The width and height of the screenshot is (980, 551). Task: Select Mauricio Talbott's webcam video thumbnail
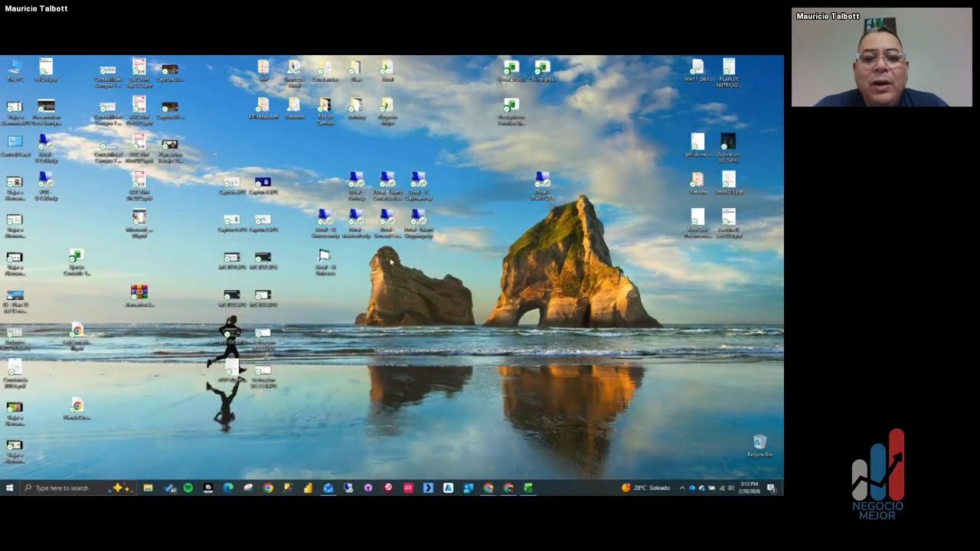click(881, 57)
